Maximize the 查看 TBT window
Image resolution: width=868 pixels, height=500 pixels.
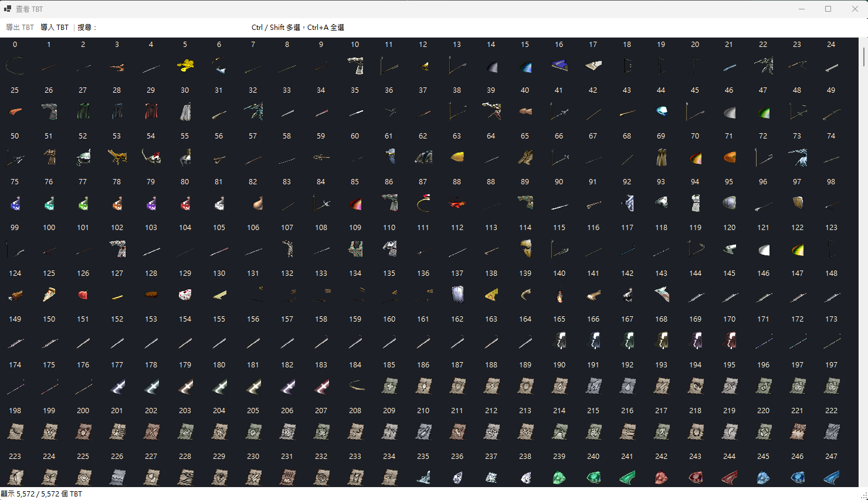click(828, 9)
